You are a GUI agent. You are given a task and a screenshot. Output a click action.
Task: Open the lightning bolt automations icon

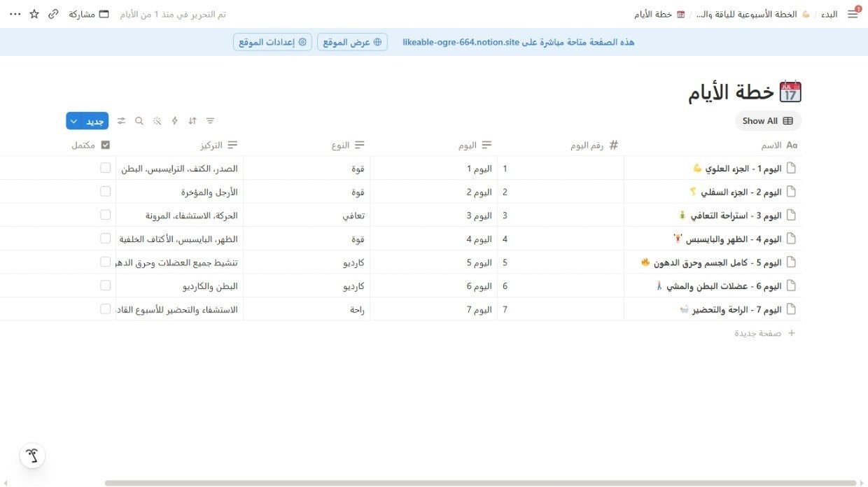[175, 121]
